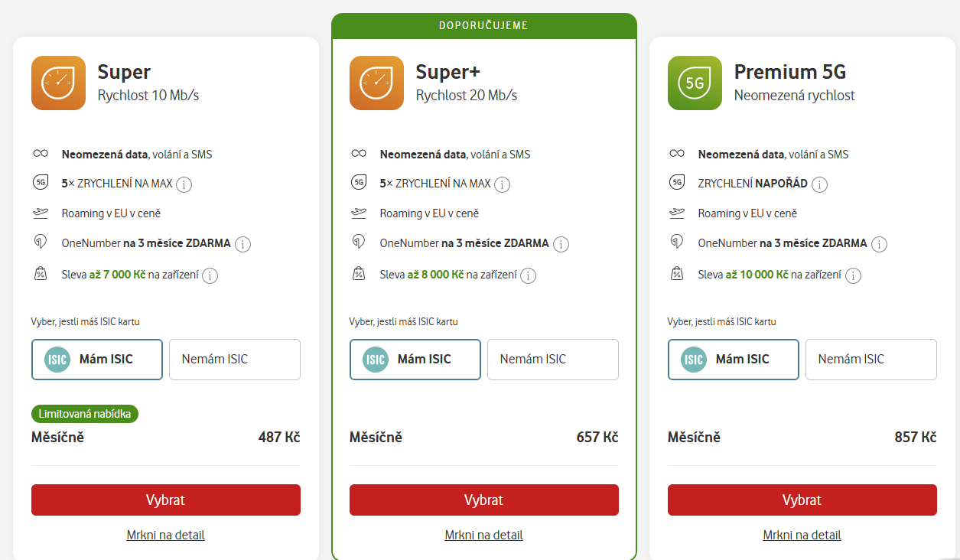Choose Nemám ISIC for Premium 5G

[x=871, y=360]
